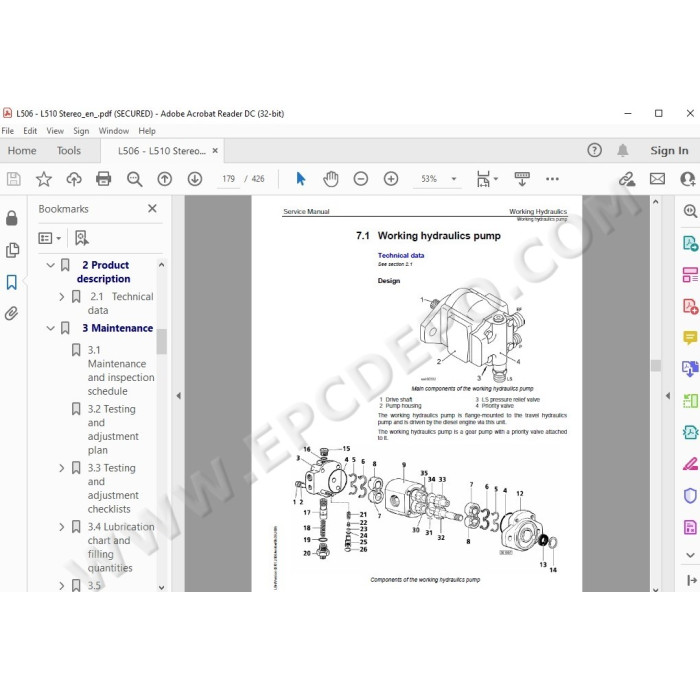Switch to the Home tab
Viewport: 700px width, 700px height.
[22, 150]
